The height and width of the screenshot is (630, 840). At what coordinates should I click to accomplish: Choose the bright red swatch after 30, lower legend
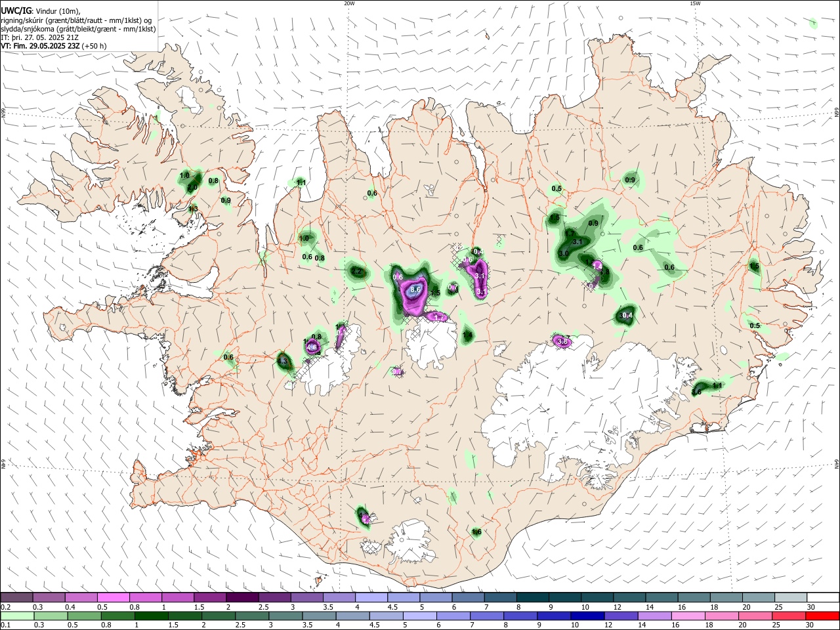click(823, 616)
